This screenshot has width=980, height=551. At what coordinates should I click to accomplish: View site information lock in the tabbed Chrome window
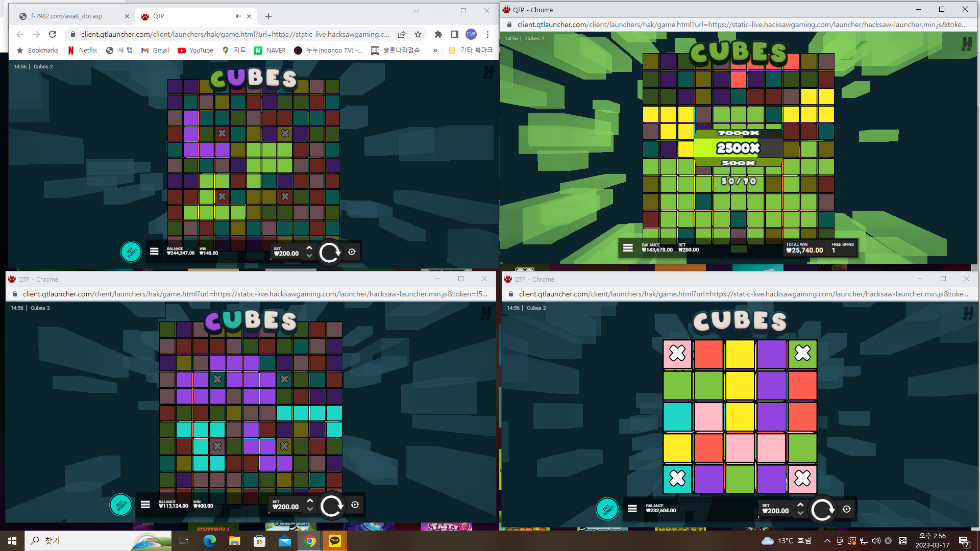[73, 34]
